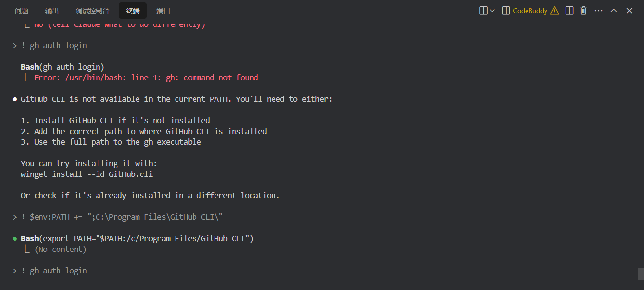Viewport: 644px width, 290px height.
Task: Kill terminal using the trash icon
Action: point(584,11)
